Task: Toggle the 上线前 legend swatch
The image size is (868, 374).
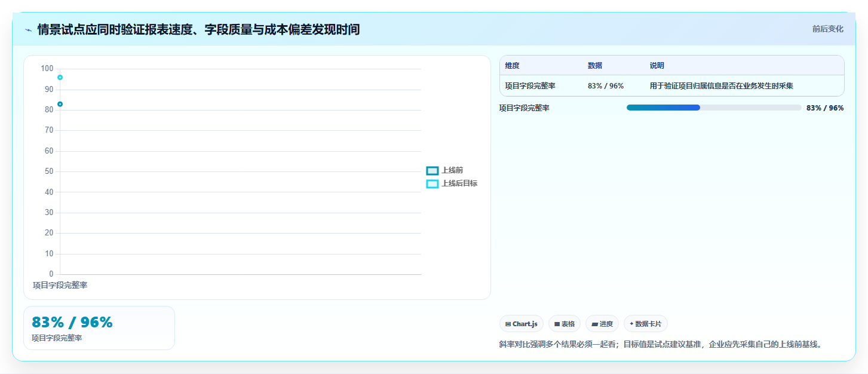Action: 433,171
